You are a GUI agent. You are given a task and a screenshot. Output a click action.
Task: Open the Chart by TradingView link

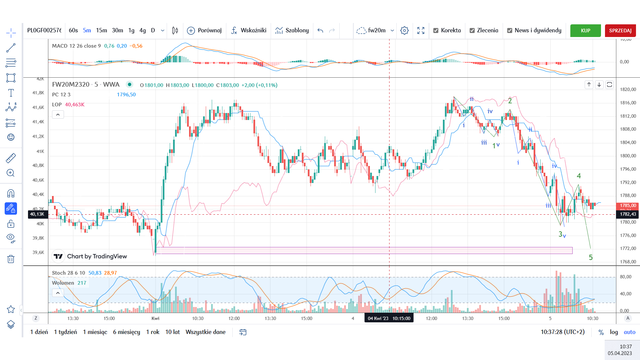coord(90,256)
